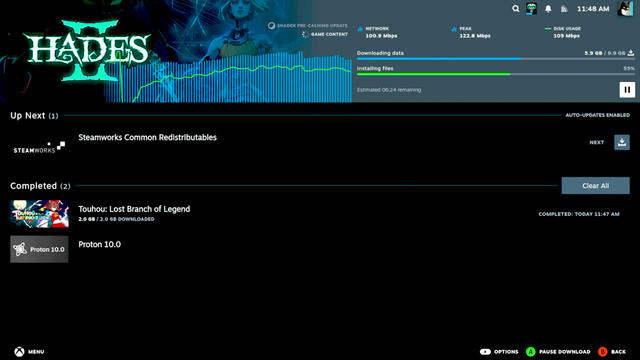This screenshot has width=640, height=360.
Task: Click the Completed section header
Action: [40, 186]
